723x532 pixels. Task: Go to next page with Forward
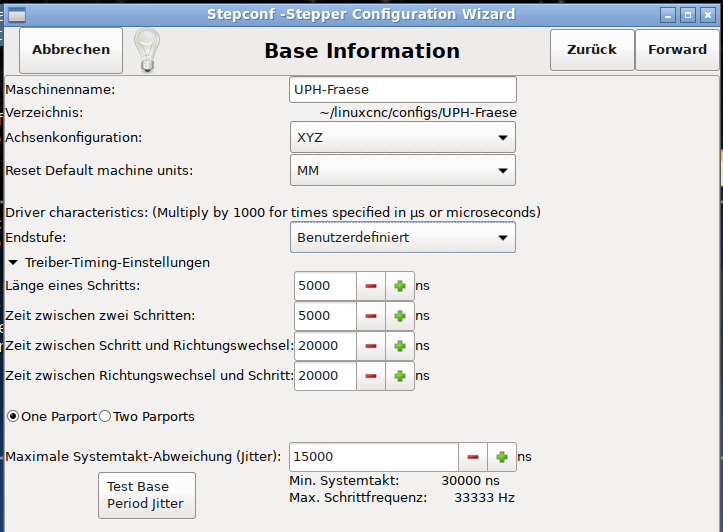pyautogui.click(x=677, y=50)
